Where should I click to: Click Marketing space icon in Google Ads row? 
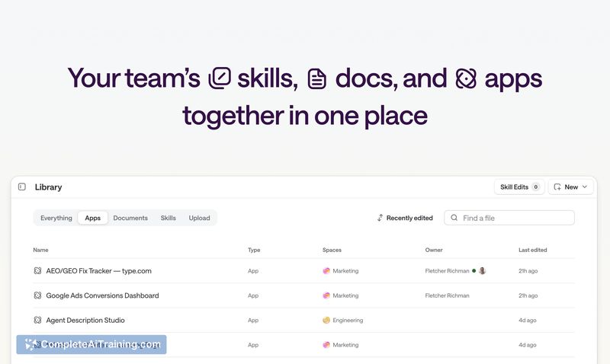[x=326, y=295]
